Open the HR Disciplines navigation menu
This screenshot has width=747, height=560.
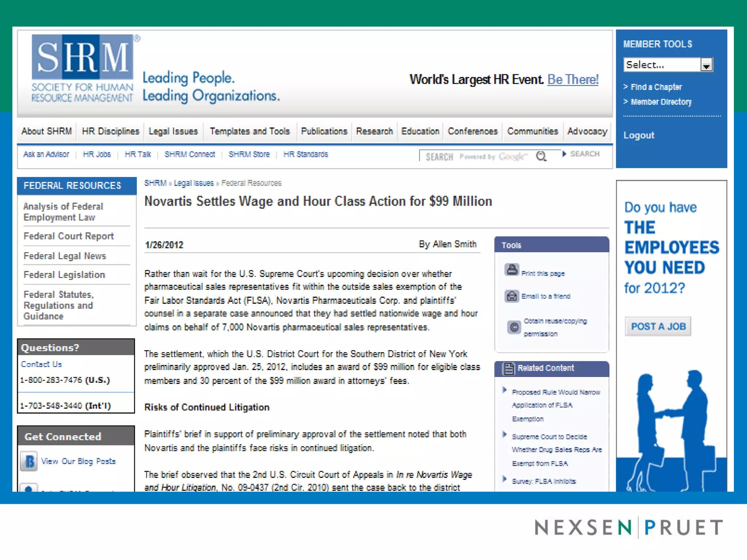[111, 131]
